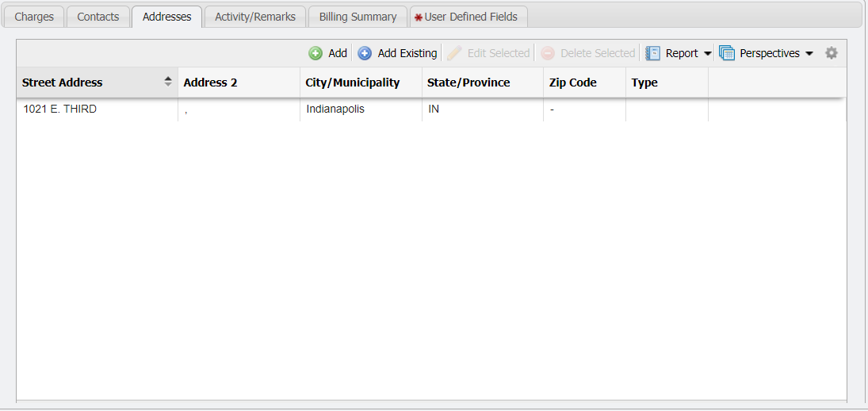Screen dimensions: 868x411
Task: Expand the Report dropdown arrow
Action: [707, 54]
